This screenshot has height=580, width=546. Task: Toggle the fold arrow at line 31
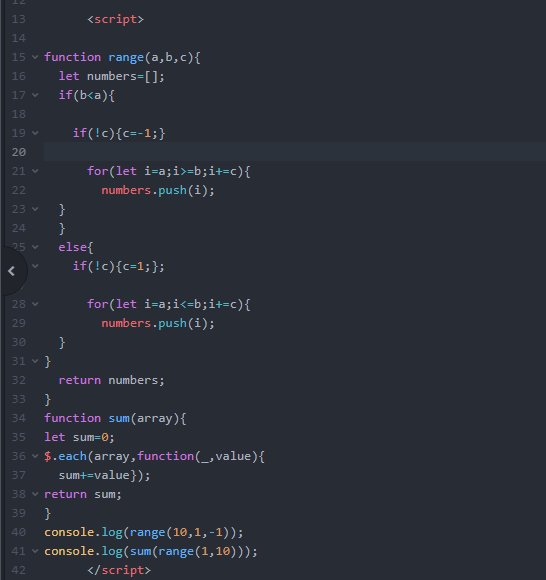(35, 361)
